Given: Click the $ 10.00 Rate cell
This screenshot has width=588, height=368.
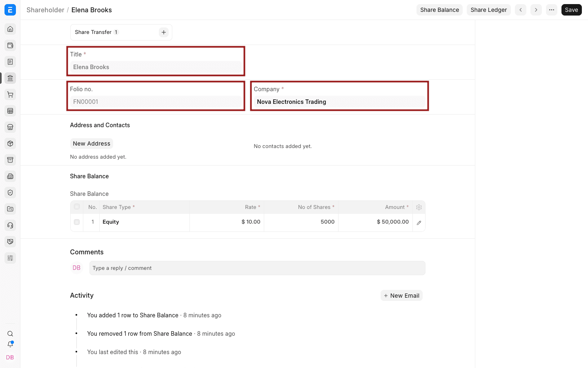Looking at the screenshot, I should point(227,222).
